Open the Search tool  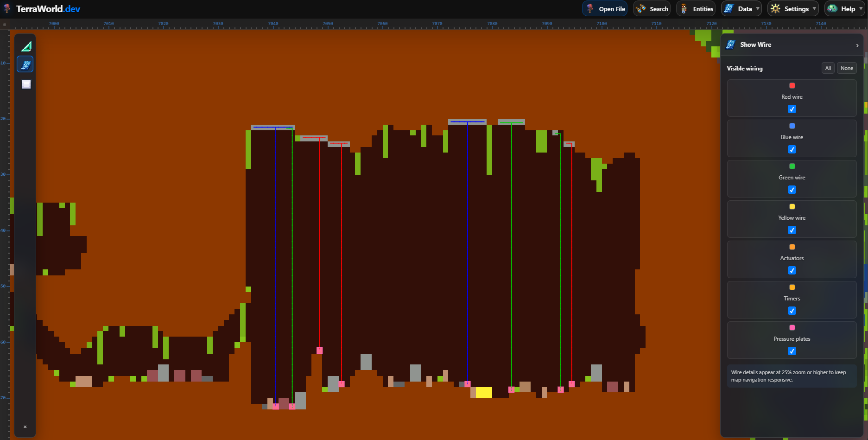coord(652,9)
